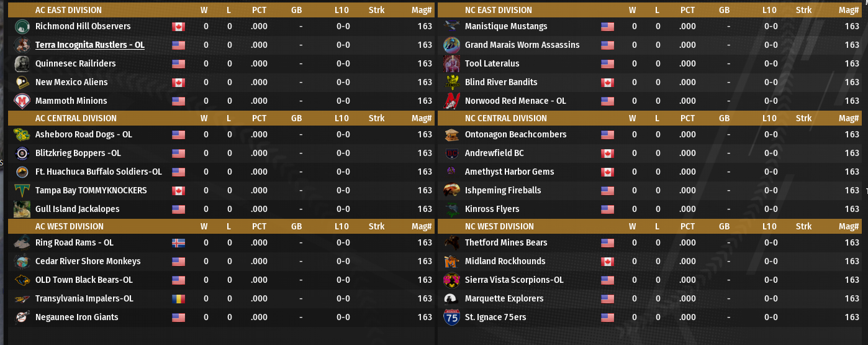This screenshot has width=868, height=345.
Task: Open the Marquette Explorers team link
Action: [504, 298]
